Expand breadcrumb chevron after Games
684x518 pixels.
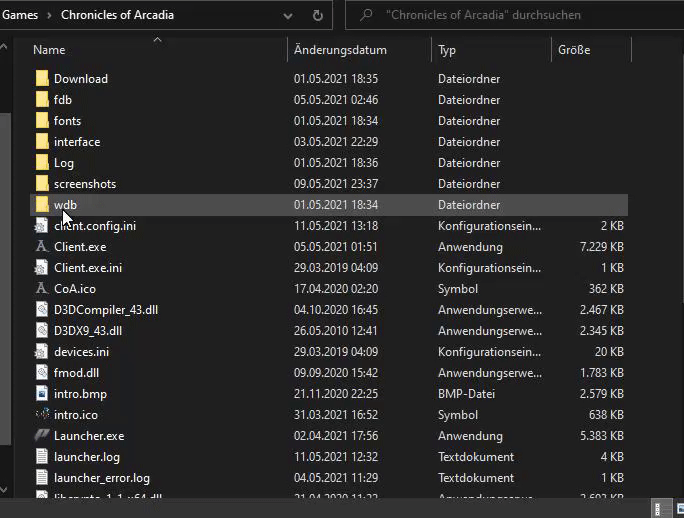(50, 15)
